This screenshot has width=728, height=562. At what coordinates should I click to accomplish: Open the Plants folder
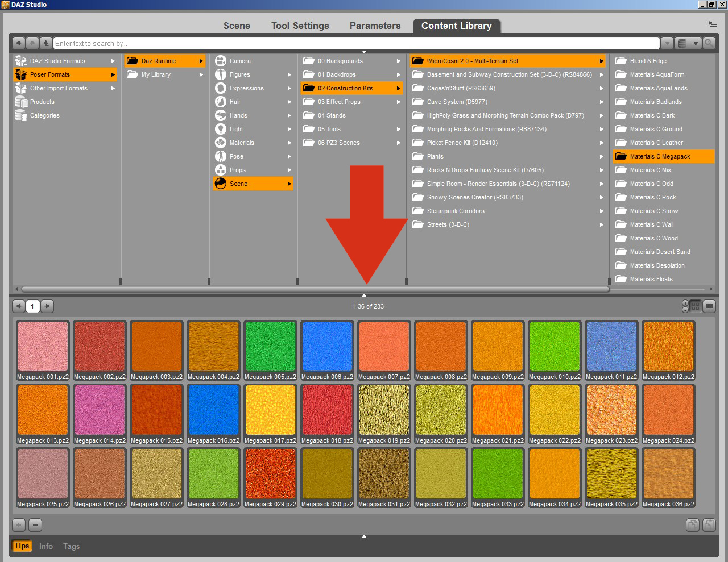[x=508, y=156]
